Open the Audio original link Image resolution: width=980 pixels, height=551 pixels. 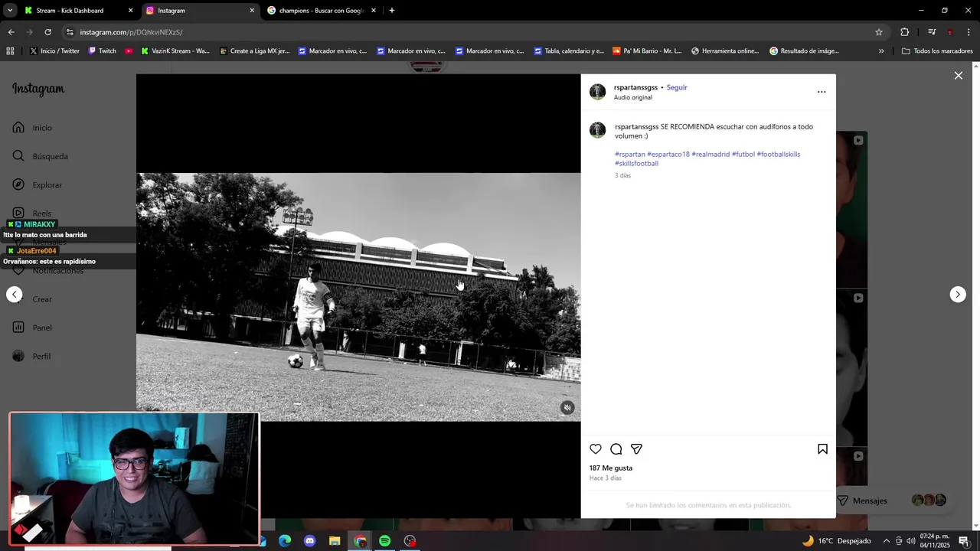point(633,97)
